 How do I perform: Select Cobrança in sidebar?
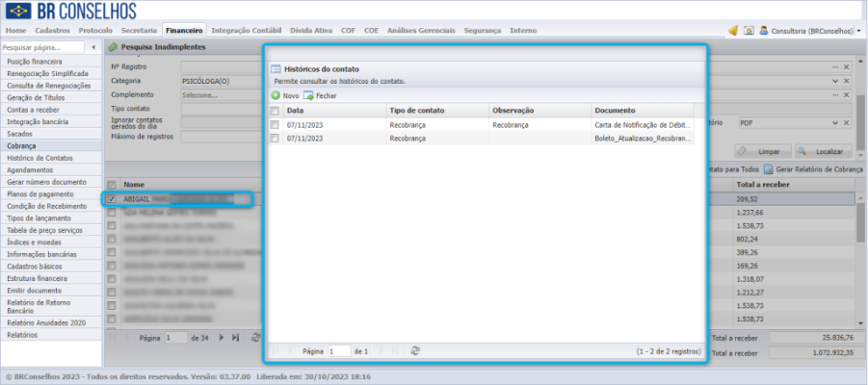pyautogui.click(x=51, y=146)
